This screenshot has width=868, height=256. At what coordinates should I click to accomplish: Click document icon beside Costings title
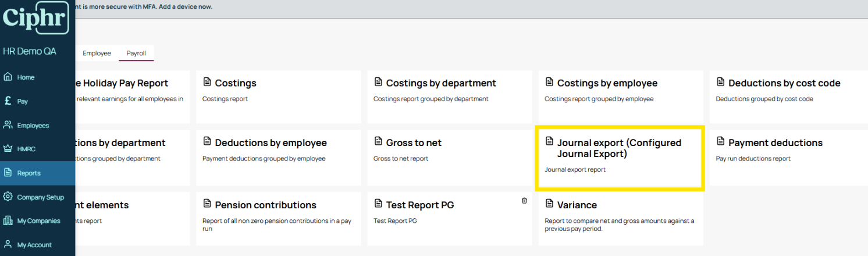click(207, 82)
